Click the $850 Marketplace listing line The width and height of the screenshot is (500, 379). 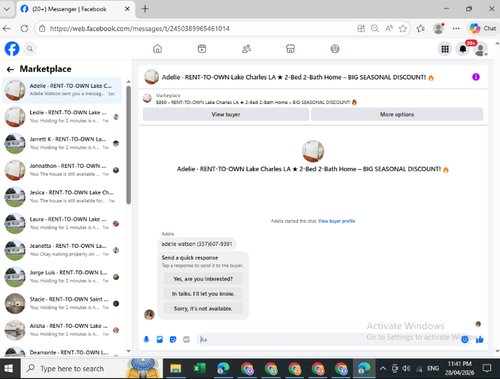256,102
